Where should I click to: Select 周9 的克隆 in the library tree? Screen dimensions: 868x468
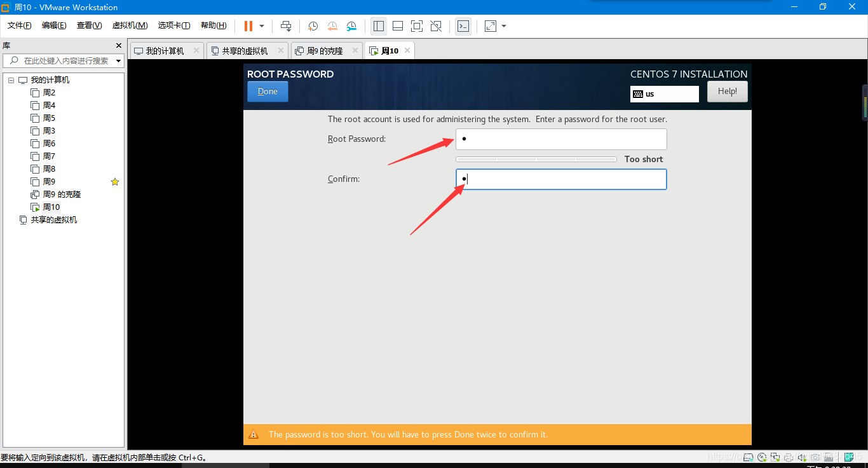pyautogui.click(x=62, y=195)
